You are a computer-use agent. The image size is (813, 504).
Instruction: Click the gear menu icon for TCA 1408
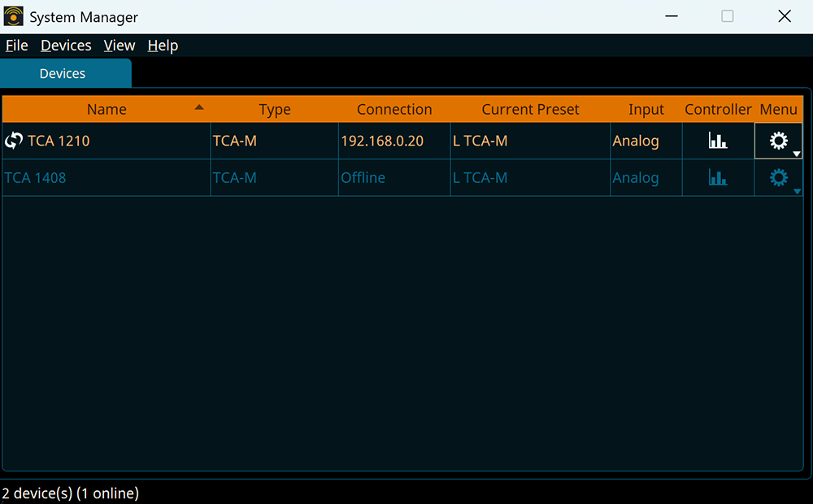tap(778, 177)
